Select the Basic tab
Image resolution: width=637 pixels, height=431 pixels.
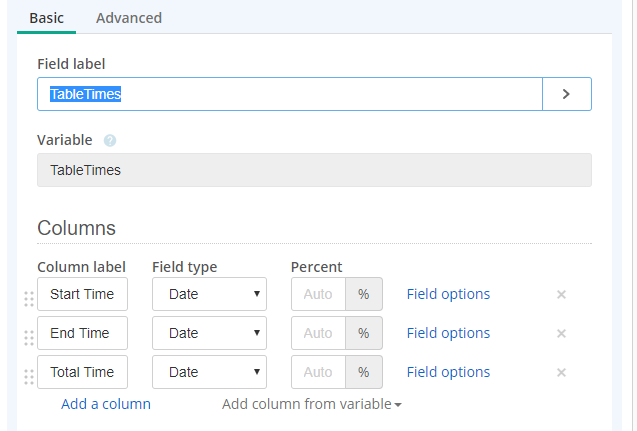[46, 18]
